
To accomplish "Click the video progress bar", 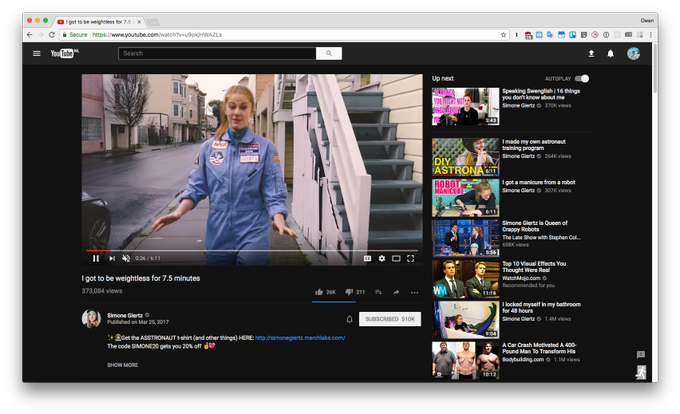I will click(x=252, y=251).
